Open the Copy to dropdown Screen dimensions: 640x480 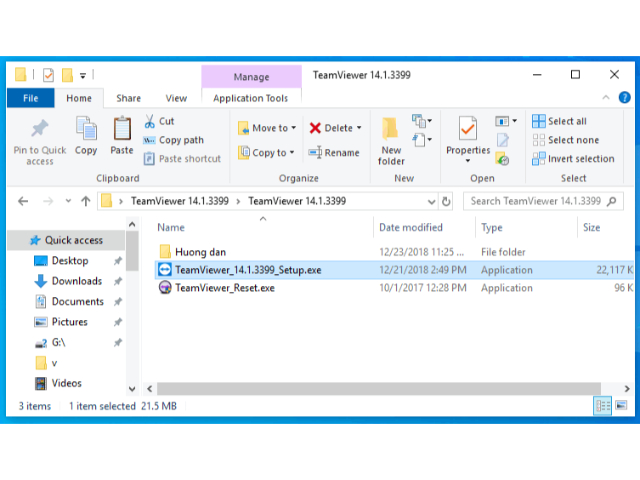pos(266,153)
